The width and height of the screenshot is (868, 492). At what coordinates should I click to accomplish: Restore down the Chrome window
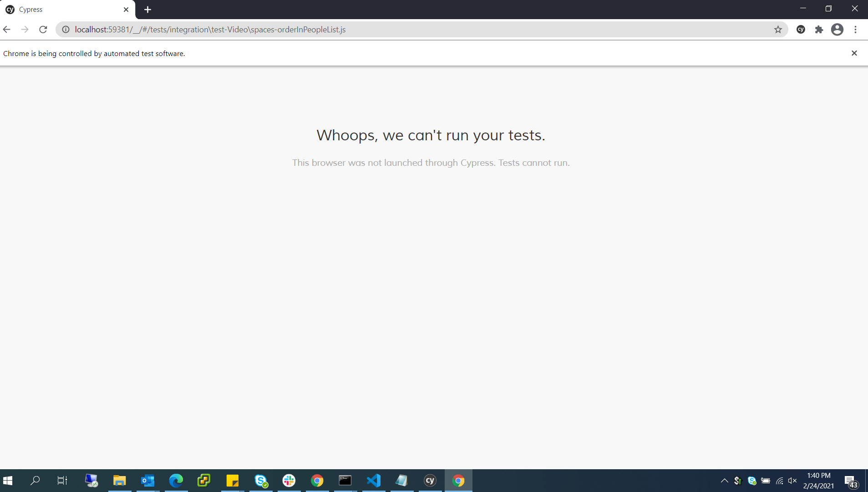pos(828,8)
